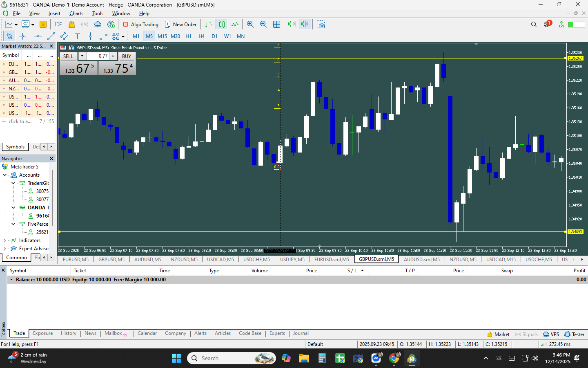Open the VPS cloud icon in toolbar
The height and width of the screenshot is (368, 588).
click(98, 25)
